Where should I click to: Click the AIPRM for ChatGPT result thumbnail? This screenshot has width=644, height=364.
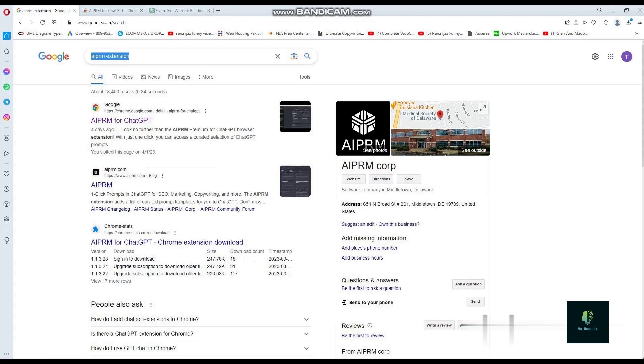pyautogui.click(x=295, y=116)
